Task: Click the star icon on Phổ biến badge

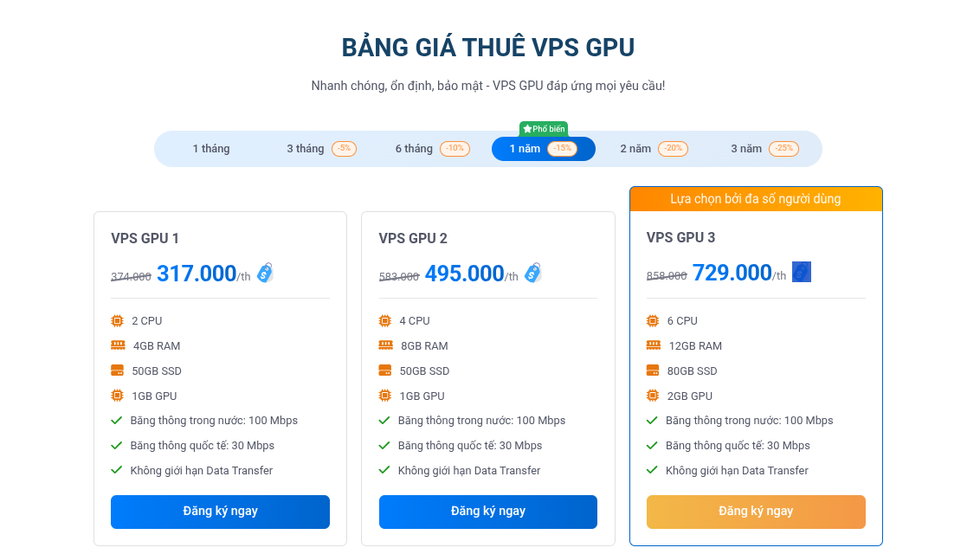Action: click(525, 128)
